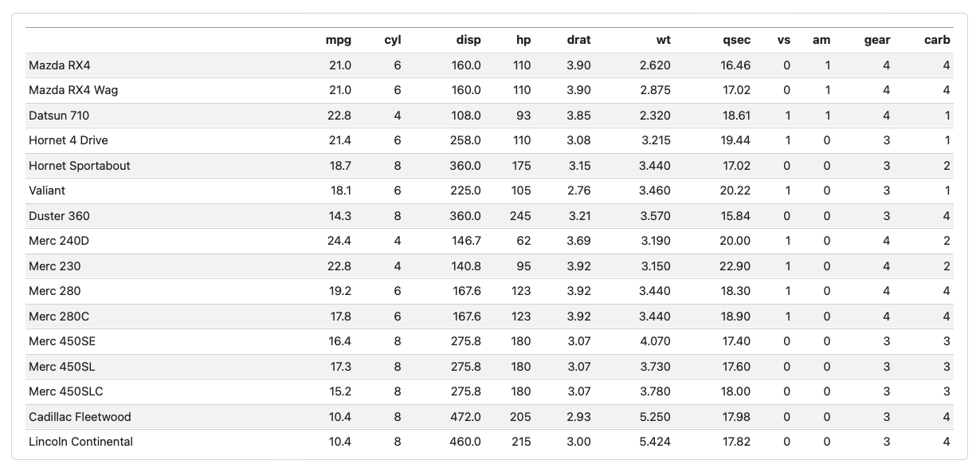
Task: Click Duster 360's hp value 245
Action: 521,216
